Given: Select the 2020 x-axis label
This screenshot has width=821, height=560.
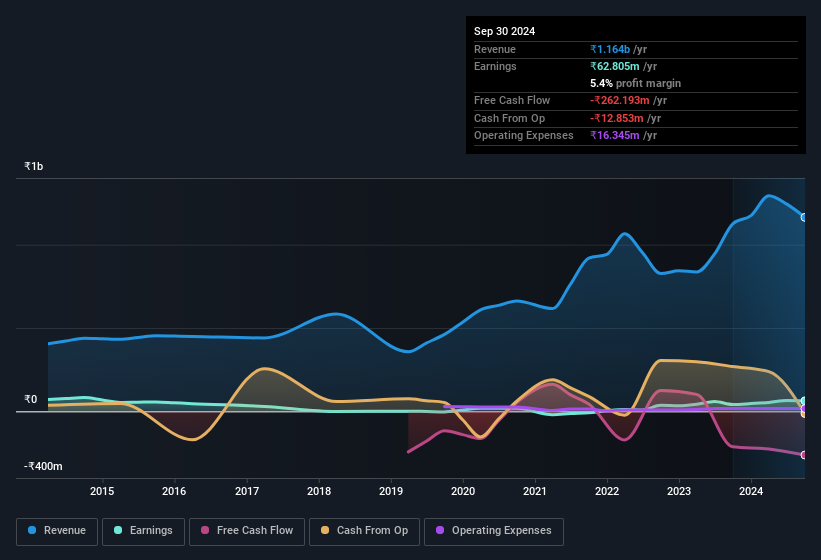Looking at the screenshot, I should (463, 491).
